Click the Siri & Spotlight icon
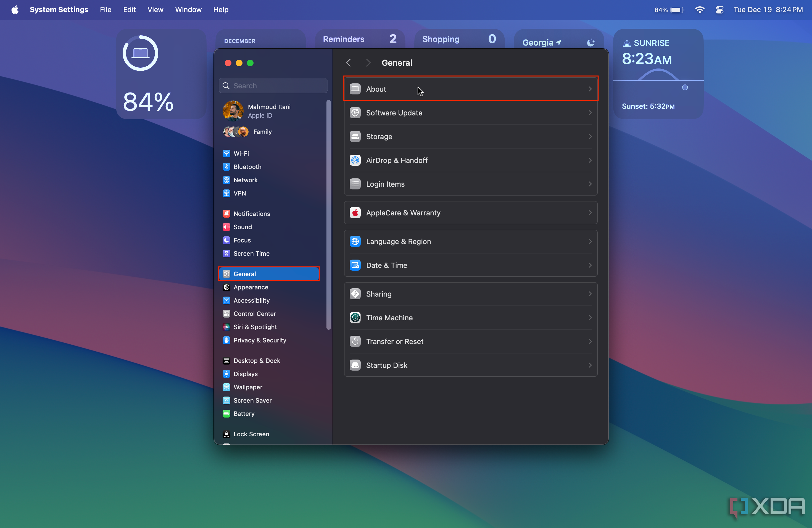The image size is (812, 528). 226,327
